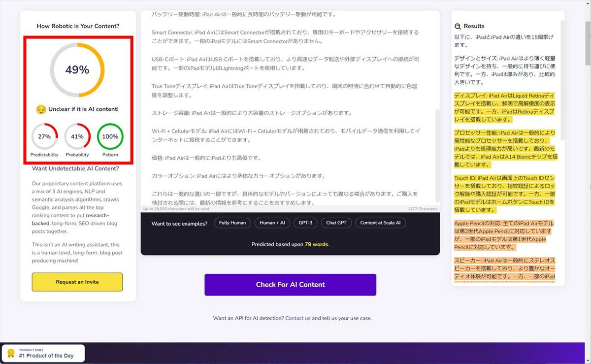Click 'Want to see examples?' label
This screenshot has width=591, height=364.
[179, 223]
